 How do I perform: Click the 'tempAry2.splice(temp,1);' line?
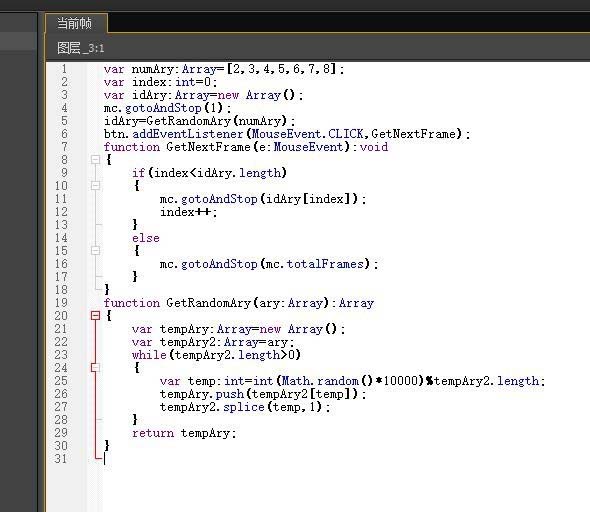(x=245, y=407)
